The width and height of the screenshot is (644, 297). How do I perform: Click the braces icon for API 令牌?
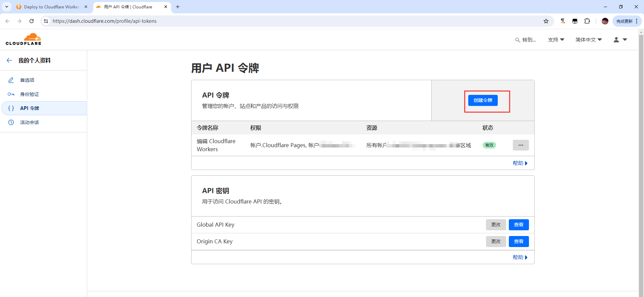[x=11, y=108]
